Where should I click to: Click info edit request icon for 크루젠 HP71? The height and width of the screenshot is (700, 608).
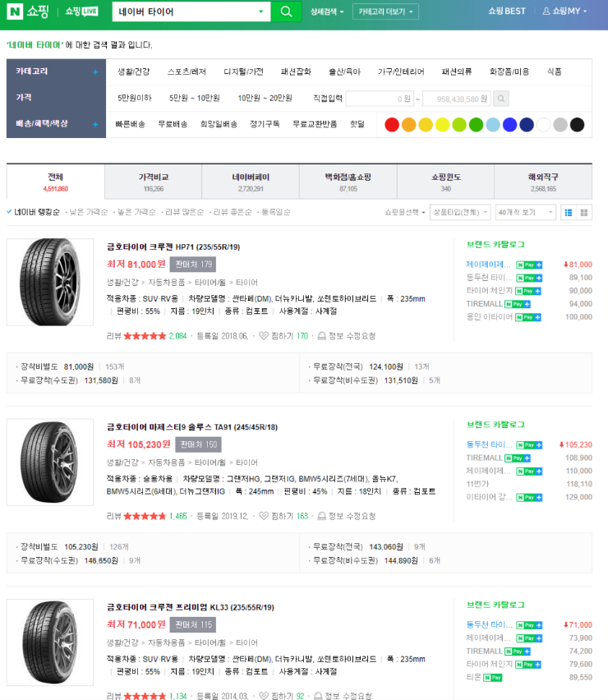[x=321, y=336]
